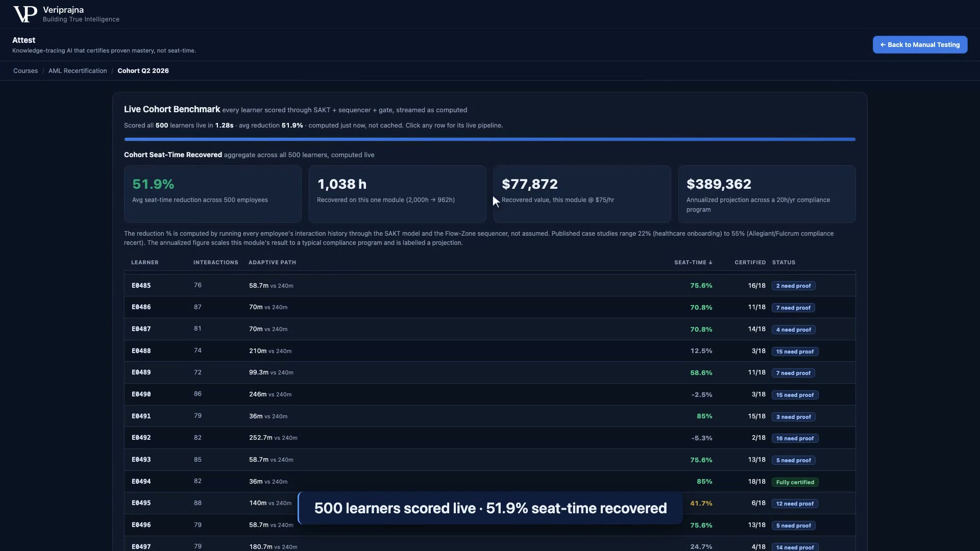Select learner row E0487

coord(489,329)
